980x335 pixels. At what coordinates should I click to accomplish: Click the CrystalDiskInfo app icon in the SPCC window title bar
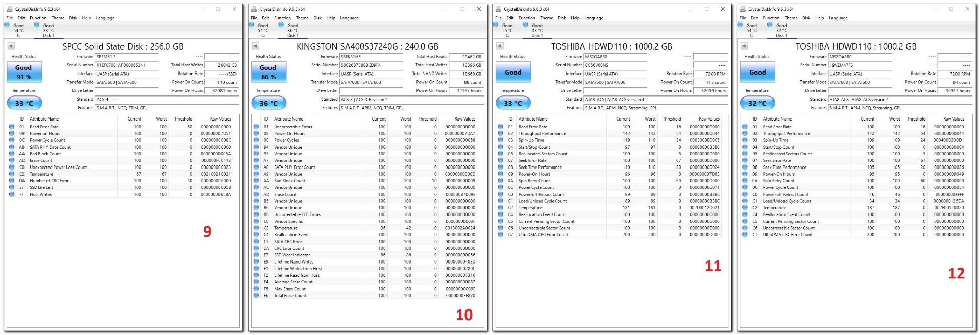point(10,9)
